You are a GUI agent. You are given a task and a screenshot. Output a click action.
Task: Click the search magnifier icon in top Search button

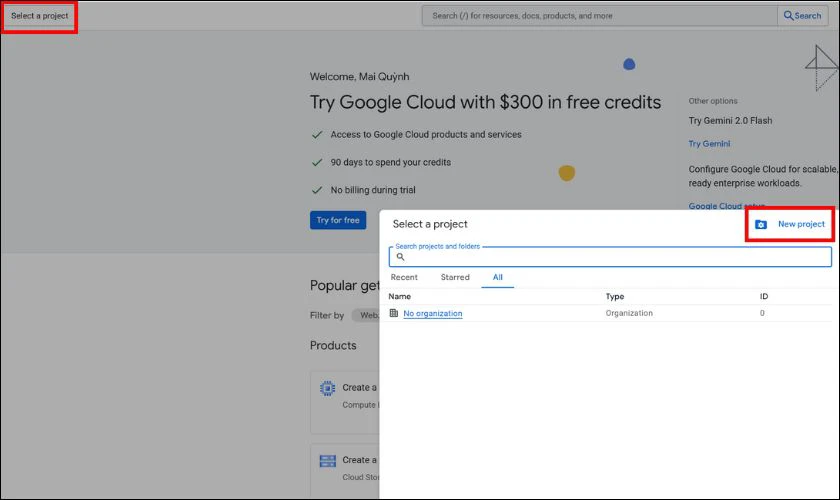click(788, 16)
